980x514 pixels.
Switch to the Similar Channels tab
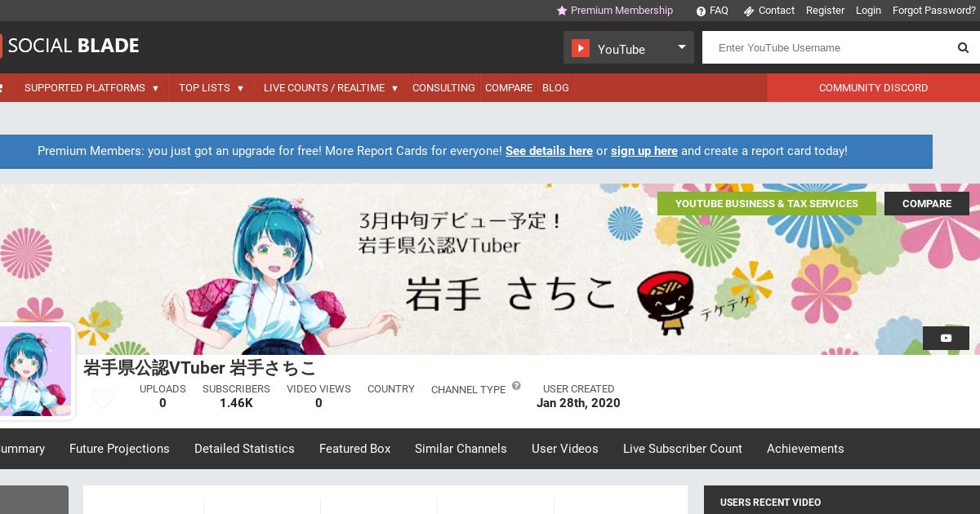pyautogui.click(x=461, y=449)
